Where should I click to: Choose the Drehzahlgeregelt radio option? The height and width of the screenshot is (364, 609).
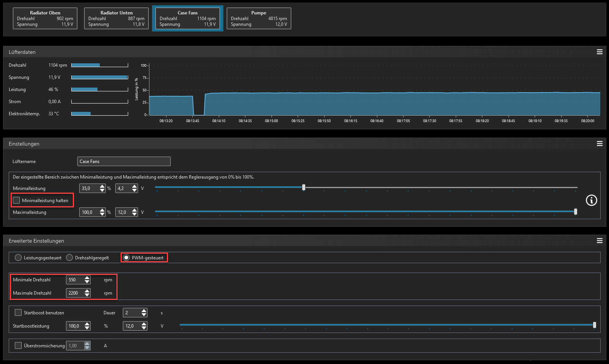[69, 258]
